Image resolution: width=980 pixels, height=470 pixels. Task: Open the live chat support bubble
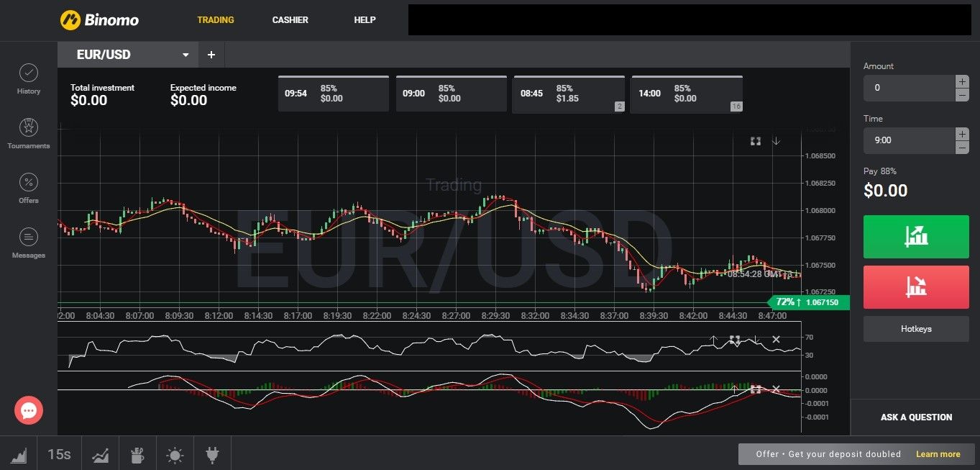pyautogui.click(x=29, y=410)
